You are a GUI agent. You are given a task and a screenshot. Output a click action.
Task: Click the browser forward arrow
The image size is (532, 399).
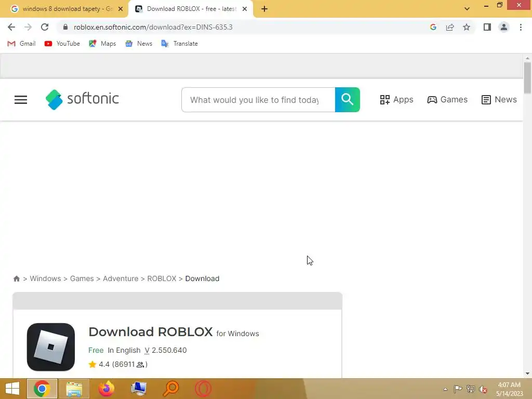[x=28, y=27]
